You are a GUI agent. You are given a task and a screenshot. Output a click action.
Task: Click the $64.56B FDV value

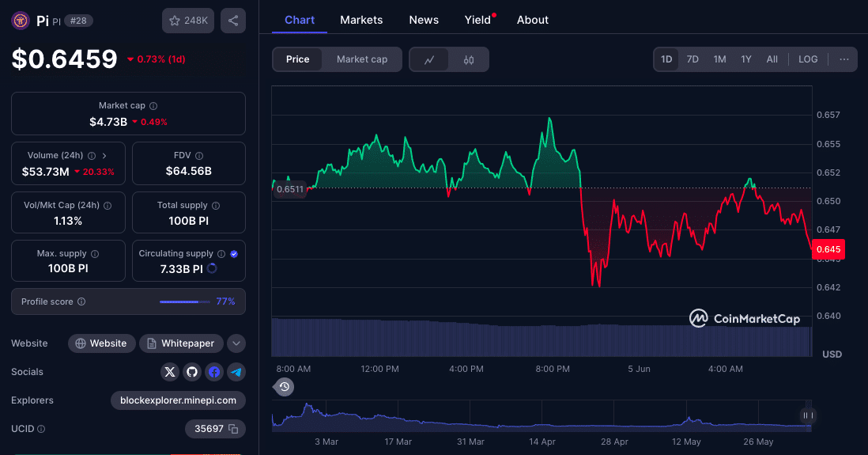tap(189, 171)
